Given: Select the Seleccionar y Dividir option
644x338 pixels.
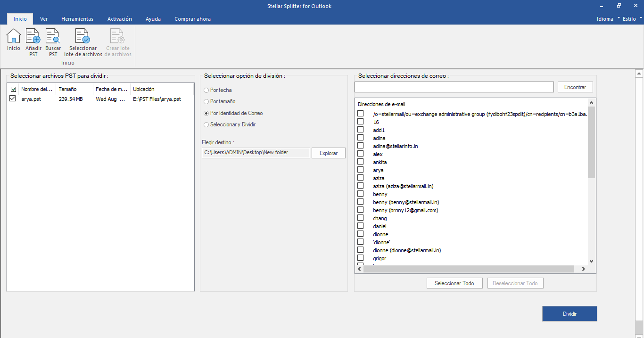Looking at the screenshot, I should point(206,124).
